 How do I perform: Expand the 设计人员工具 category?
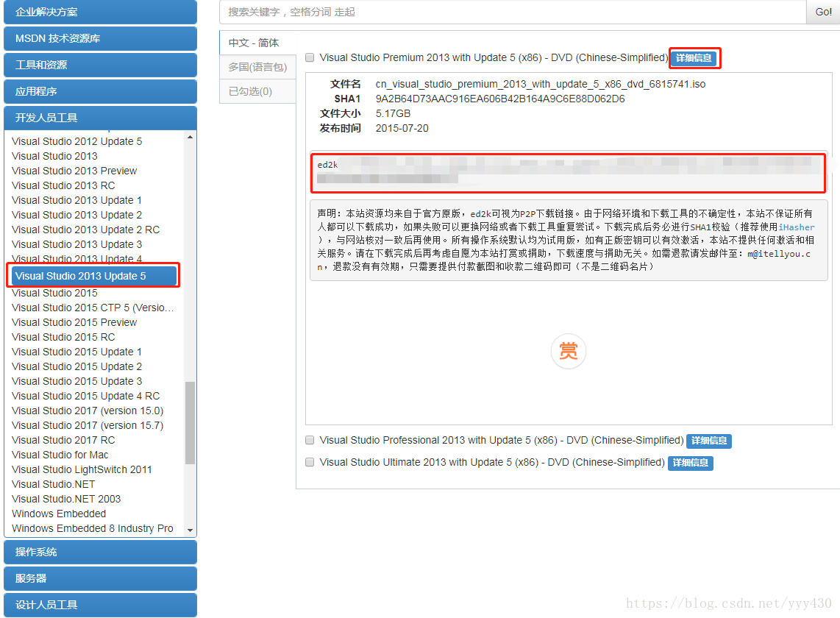[100, 605]
